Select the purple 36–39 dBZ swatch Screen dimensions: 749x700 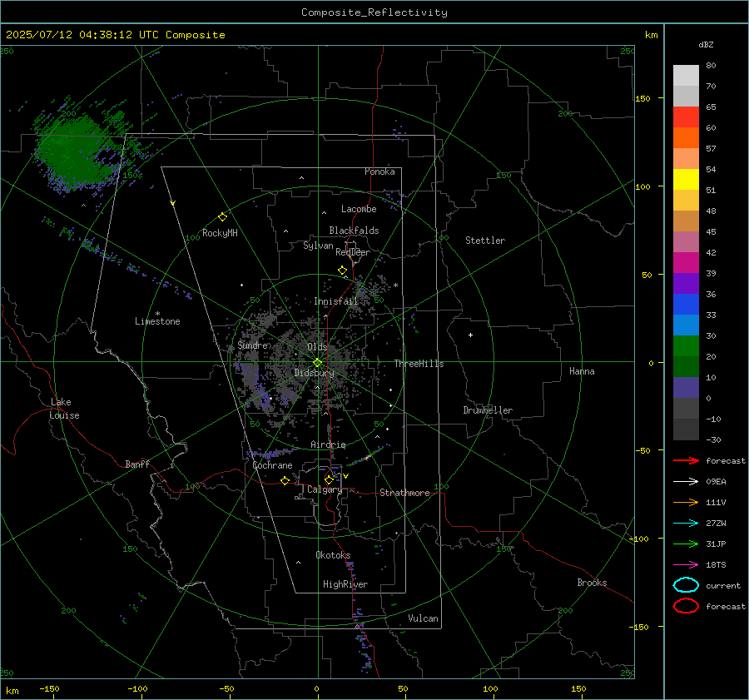686,284
